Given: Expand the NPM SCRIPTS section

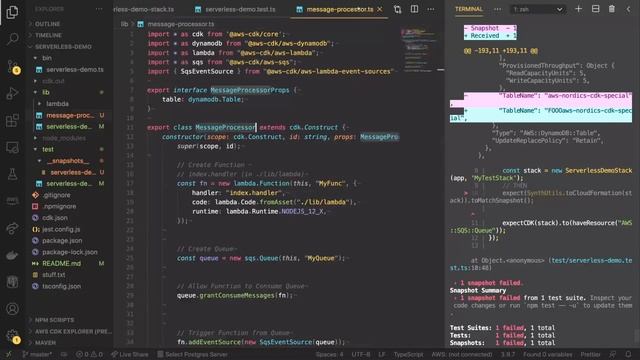Looking at the screenshot, I should (x=54, y=320).
